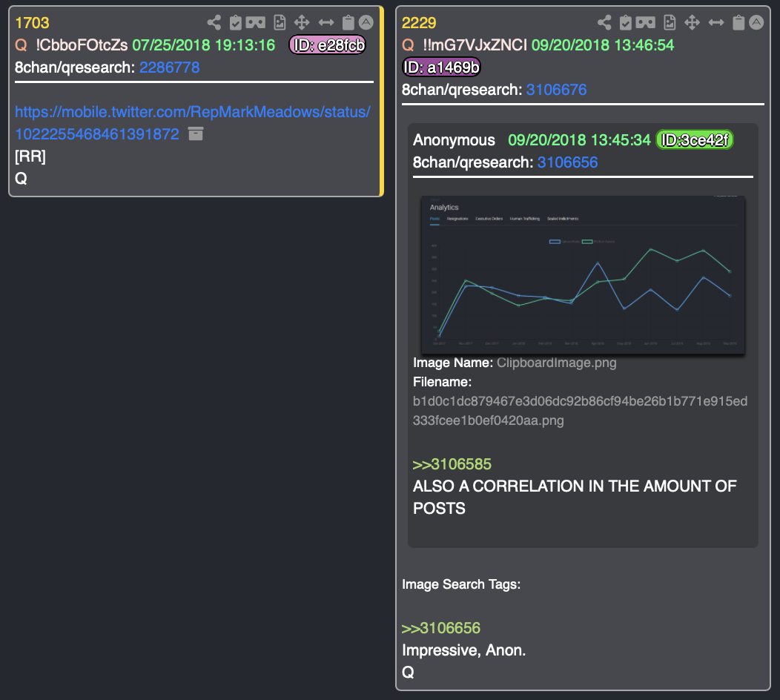Open the Analytics chart image thumbnail
The image size is (780, 700).
[x=583, y=274]
